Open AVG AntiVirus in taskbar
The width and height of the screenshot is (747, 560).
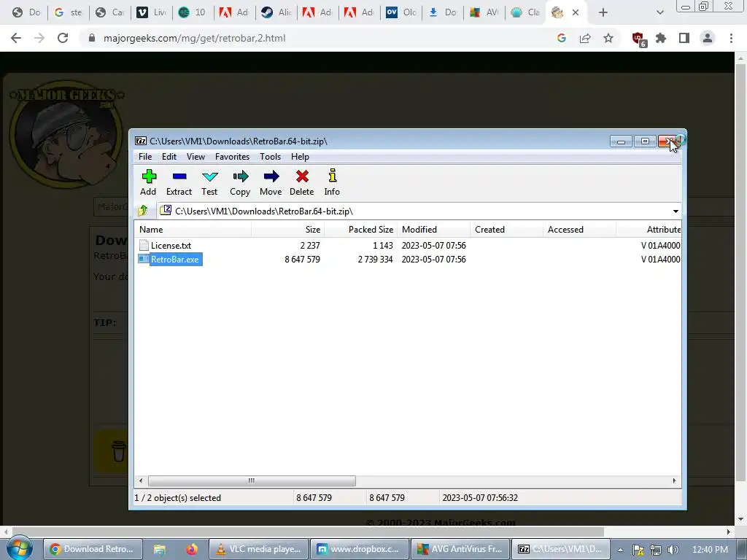pyautogui.click(x=460, y=549)
